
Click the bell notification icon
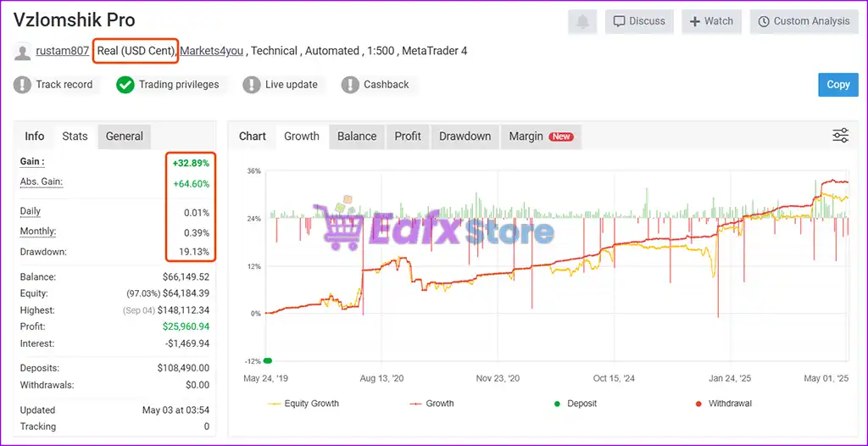[582, 21]
